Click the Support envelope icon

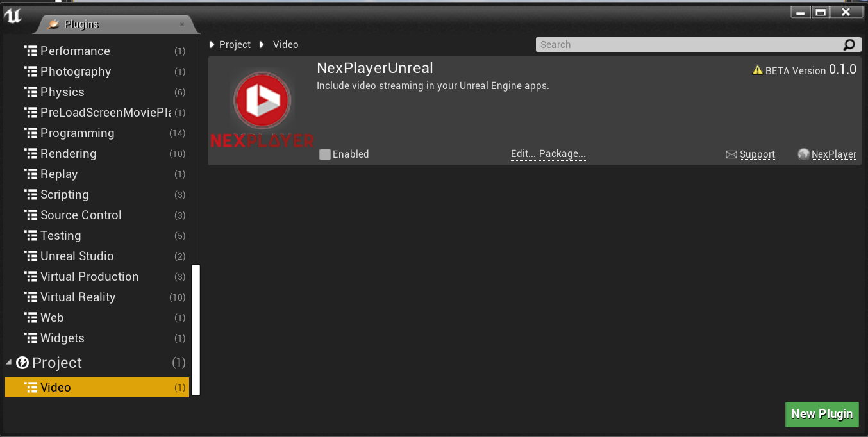pos(731,154)
